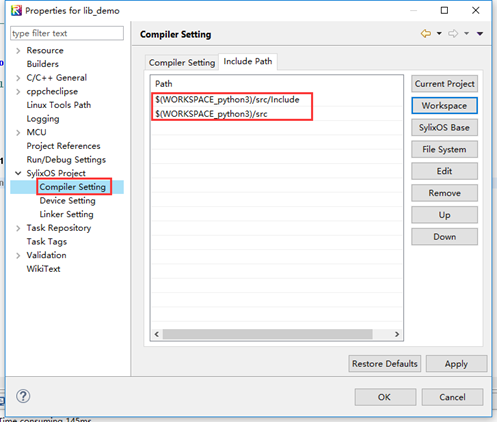Open Project References page
Viewport: 497px width, 422px height.
coord(63,146)
